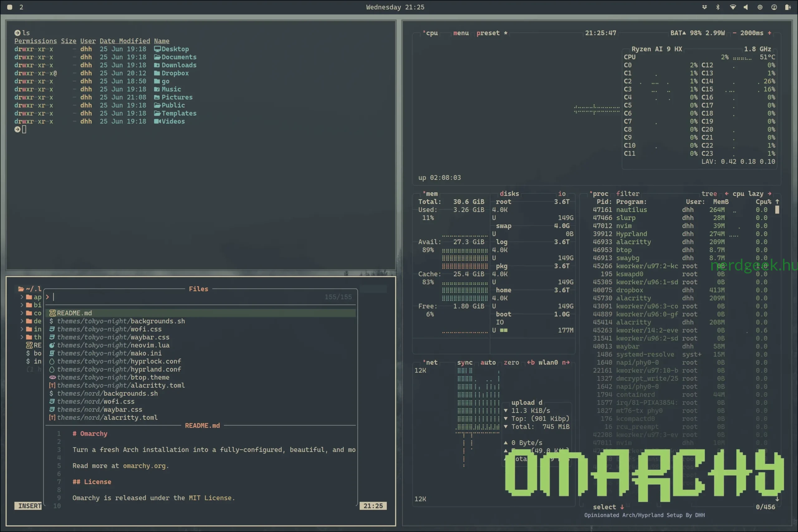
Task: Expand the 'ap' folder in nvim tree
Action: click(22, 297)
